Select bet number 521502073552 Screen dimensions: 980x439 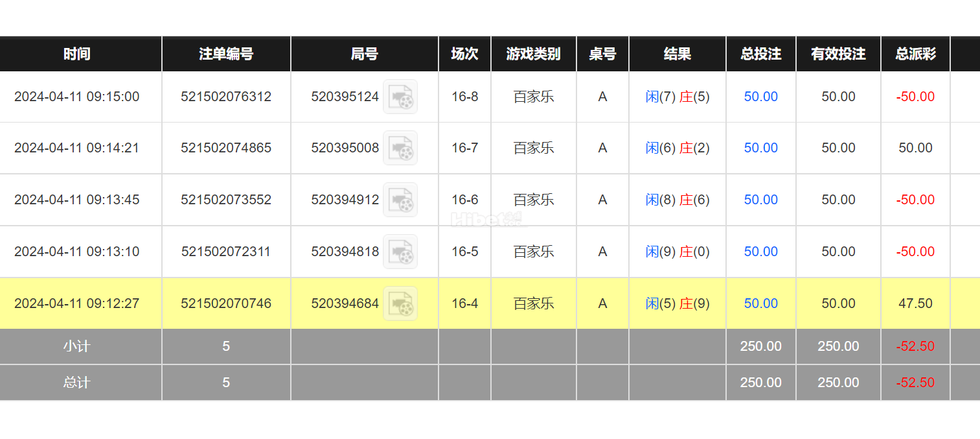pyautogui.click(x=226, y=200)
